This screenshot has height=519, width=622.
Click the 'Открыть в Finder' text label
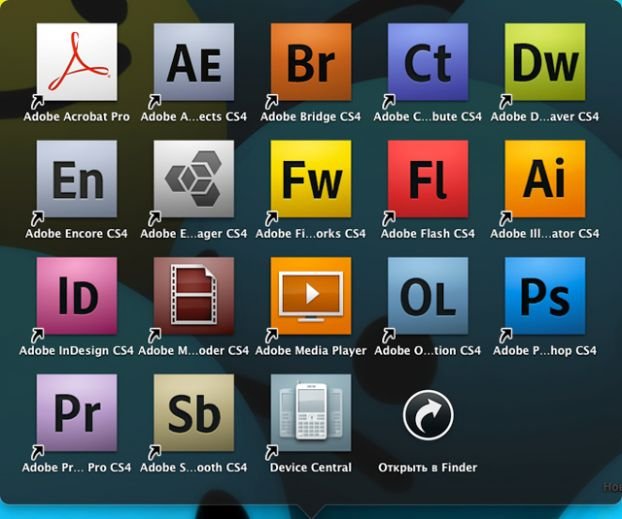[428, 467]
